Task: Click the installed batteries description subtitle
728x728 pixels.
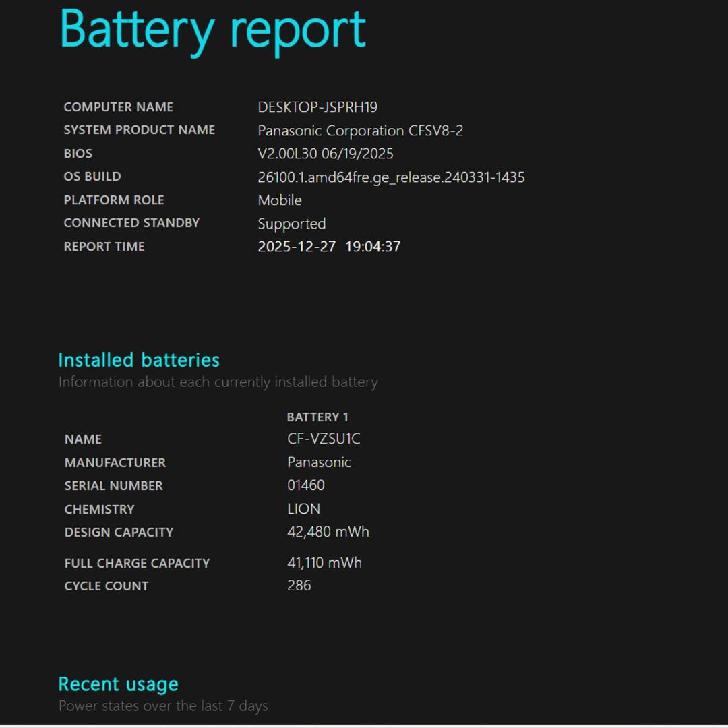Action: (x=218, y=382)
